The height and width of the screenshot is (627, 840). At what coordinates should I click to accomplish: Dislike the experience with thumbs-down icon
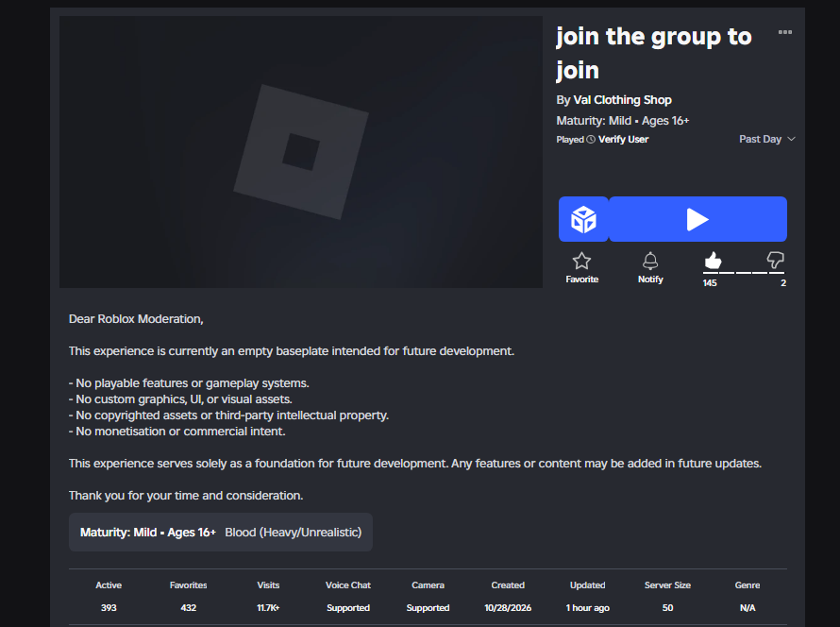pyautogui.click(x=775, y=260)
